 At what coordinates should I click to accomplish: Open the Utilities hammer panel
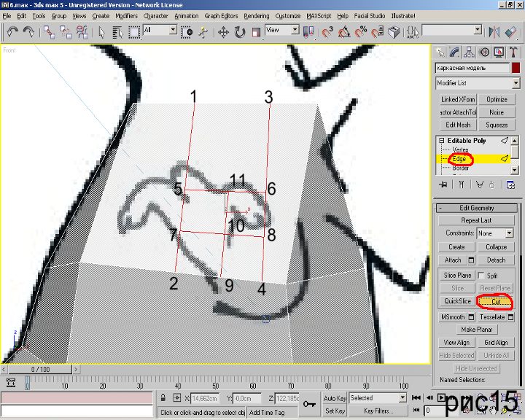pos(513,52)
